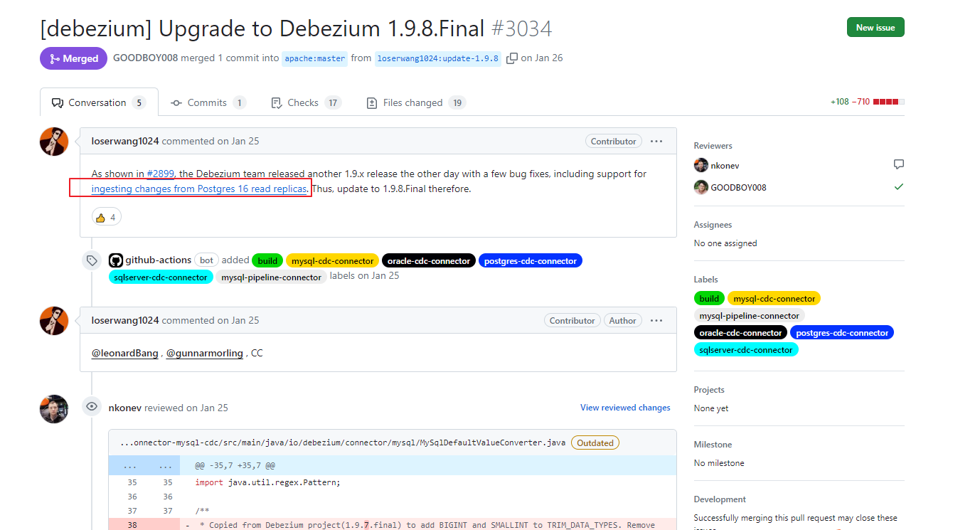
Task: Click the Contributor badge on the first comment
Action: [x=614, y=141]
